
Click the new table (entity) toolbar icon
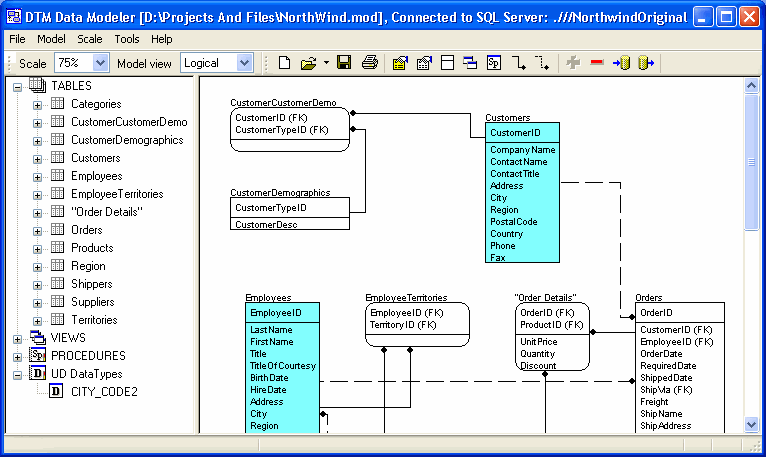(447, 63)
